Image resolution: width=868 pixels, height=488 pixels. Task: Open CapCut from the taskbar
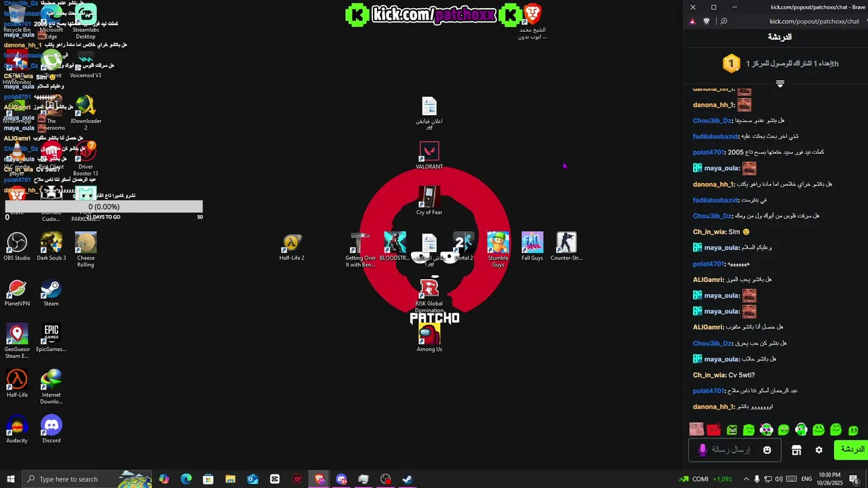pos(275,479)
